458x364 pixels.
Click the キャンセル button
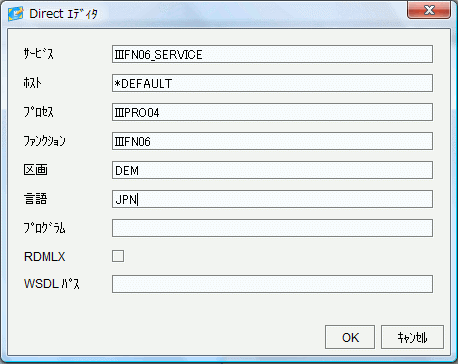pos(412,337)
